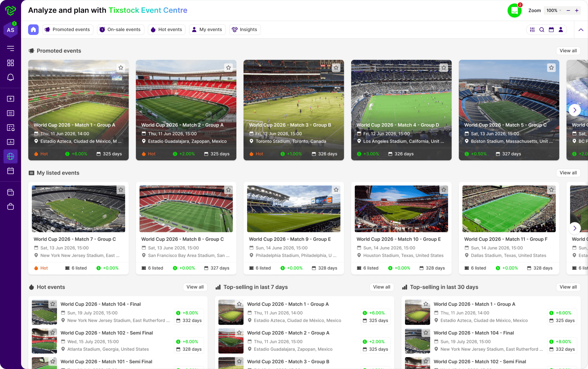Star Match 102 - Semi Final in Hot events

point(53,333)
